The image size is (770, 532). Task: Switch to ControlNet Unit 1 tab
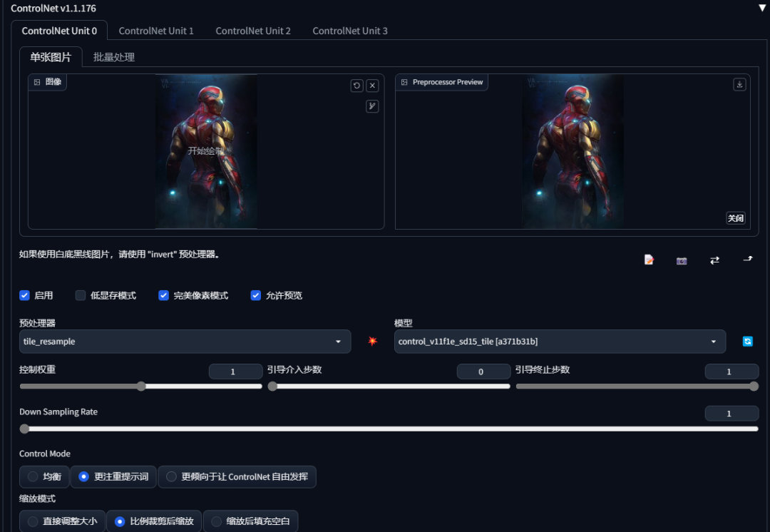(156, 31)
